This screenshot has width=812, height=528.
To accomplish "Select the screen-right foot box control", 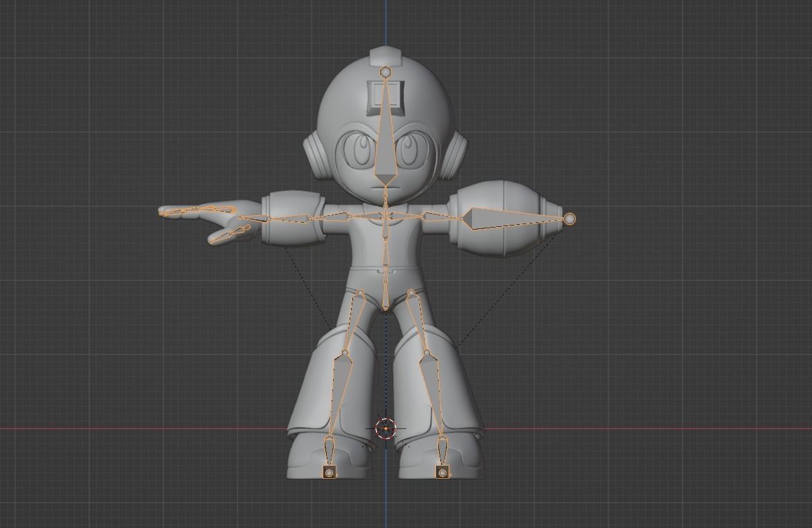I will [442, 472].
